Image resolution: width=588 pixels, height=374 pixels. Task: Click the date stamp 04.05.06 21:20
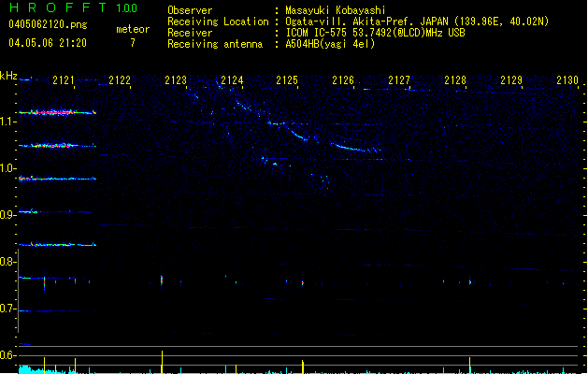pyautogui.click(x=48, y=43)
